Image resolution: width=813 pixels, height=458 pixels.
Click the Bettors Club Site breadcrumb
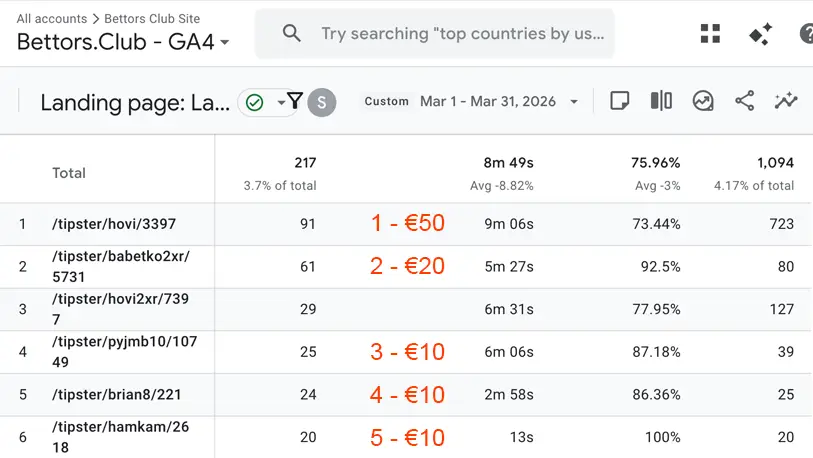coord(152,18)
